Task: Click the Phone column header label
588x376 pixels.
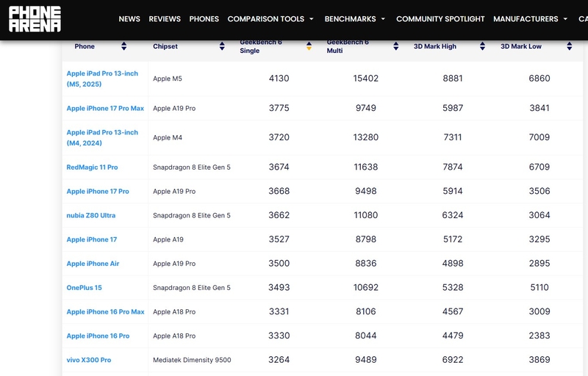Action: [x=85, y=46]
